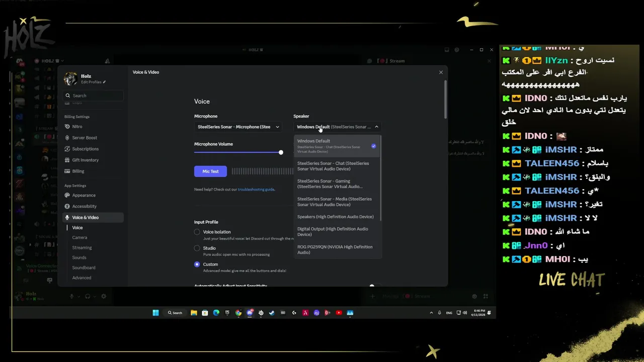Click the mic test level meter

click(263, 171)
